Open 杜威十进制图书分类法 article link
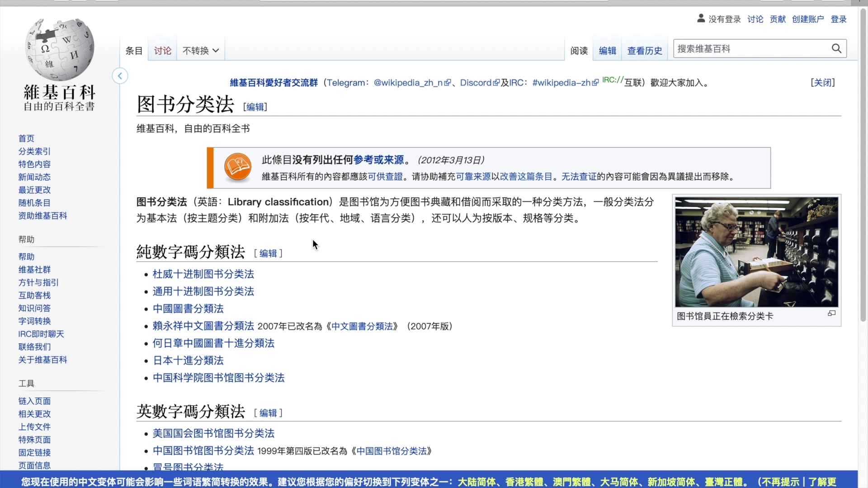 [x=203, y=274]
